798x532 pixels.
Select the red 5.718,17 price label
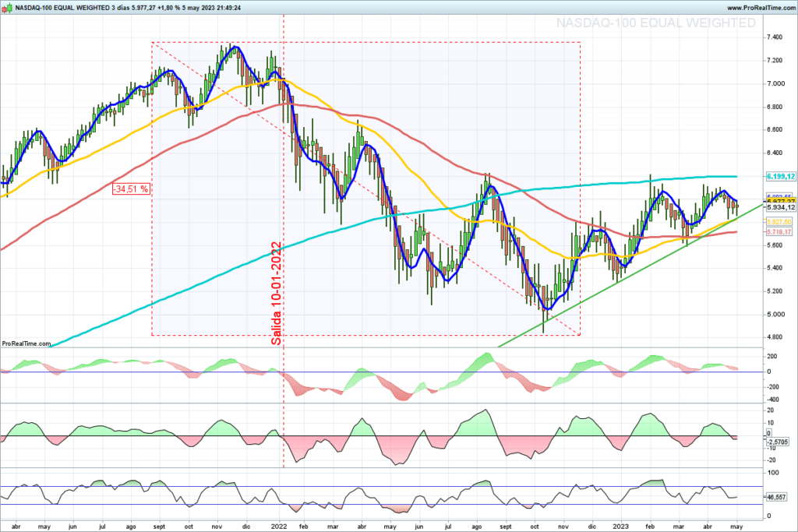780,232
